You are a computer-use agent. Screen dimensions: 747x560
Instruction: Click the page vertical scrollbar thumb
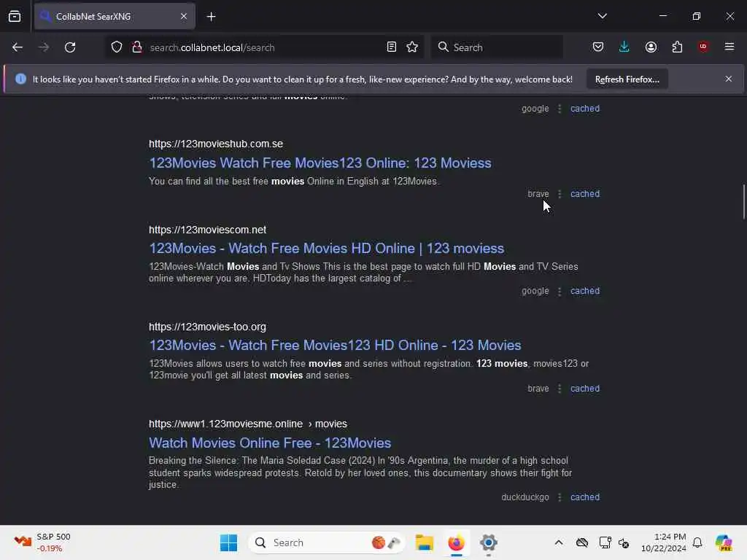(743, 201)
